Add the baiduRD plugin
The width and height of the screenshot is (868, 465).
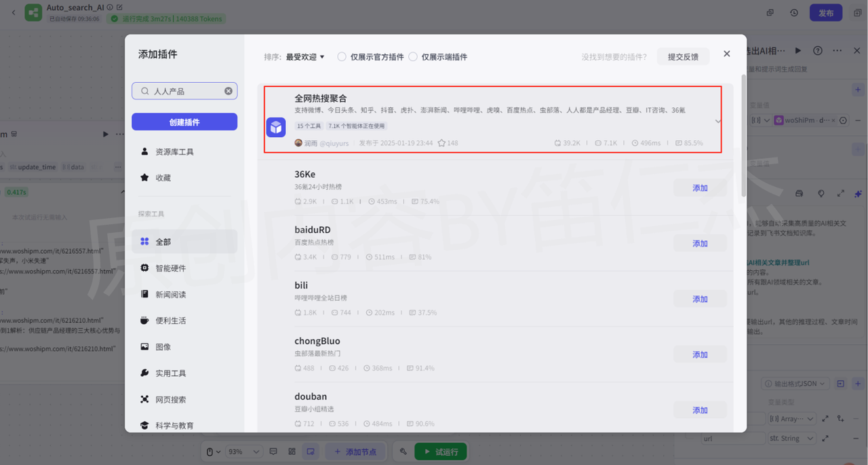700,244
